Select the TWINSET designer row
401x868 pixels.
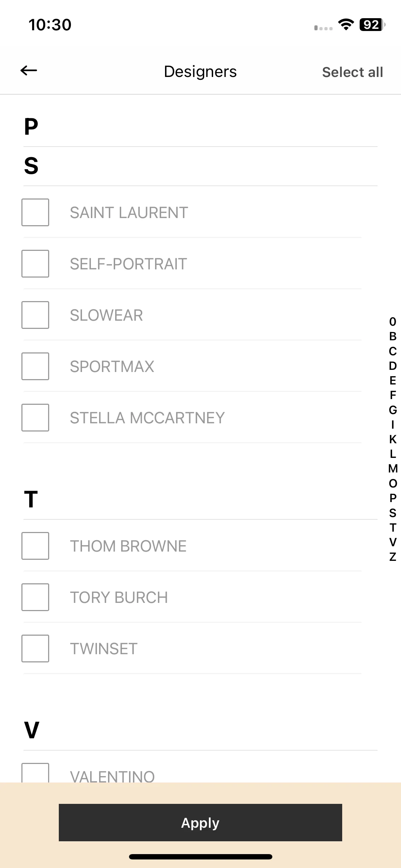tap(192, 649)
